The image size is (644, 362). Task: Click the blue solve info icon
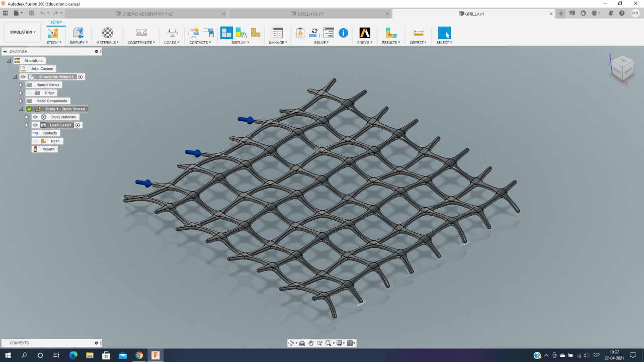(343, 33)
